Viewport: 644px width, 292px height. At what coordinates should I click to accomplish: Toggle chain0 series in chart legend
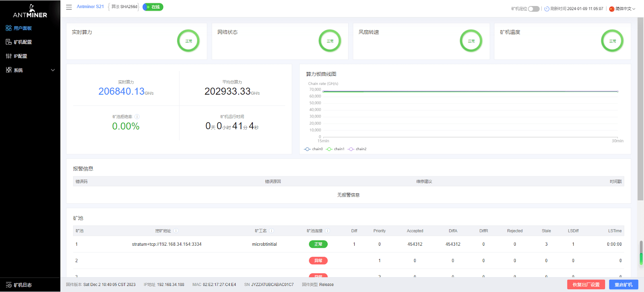(314, 149)
